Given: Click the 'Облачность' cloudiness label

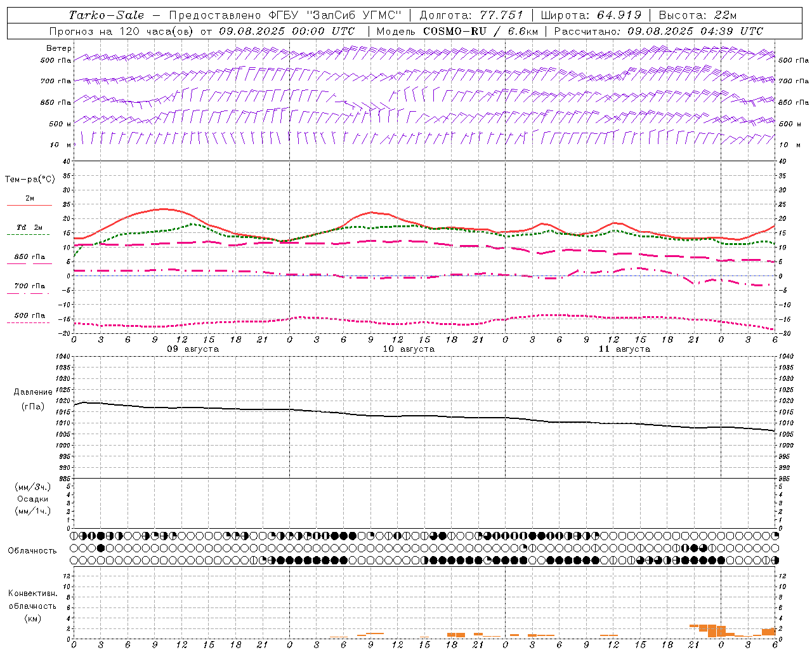Looking at the screenshot, I should [x=32, y=551].
